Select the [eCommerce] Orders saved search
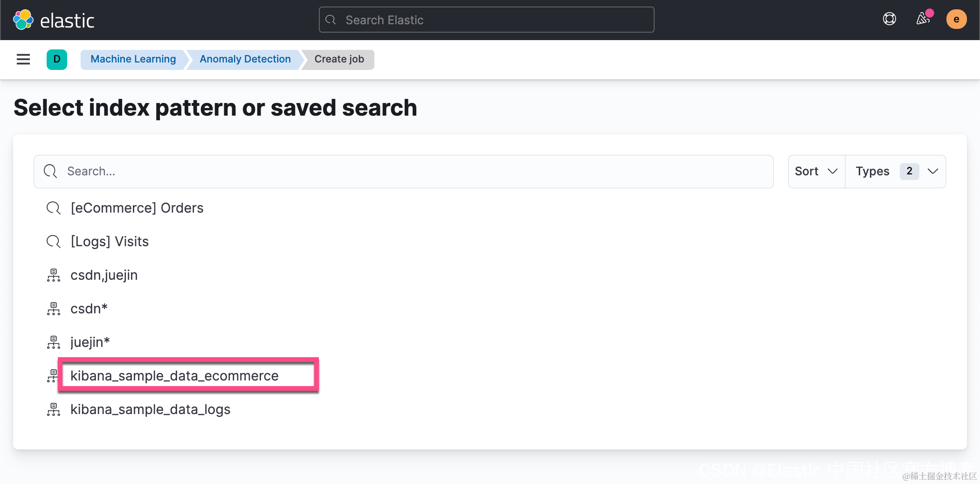 coord(137,208)
